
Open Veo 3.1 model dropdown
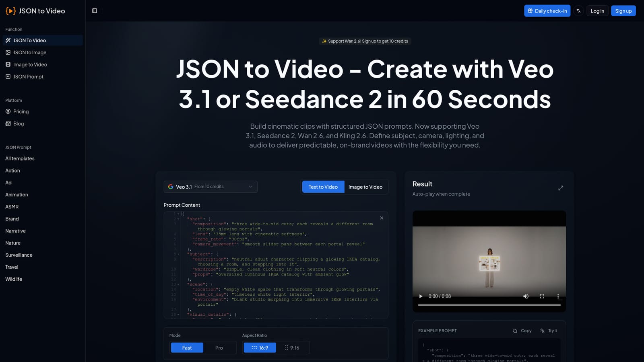(211, 187)
